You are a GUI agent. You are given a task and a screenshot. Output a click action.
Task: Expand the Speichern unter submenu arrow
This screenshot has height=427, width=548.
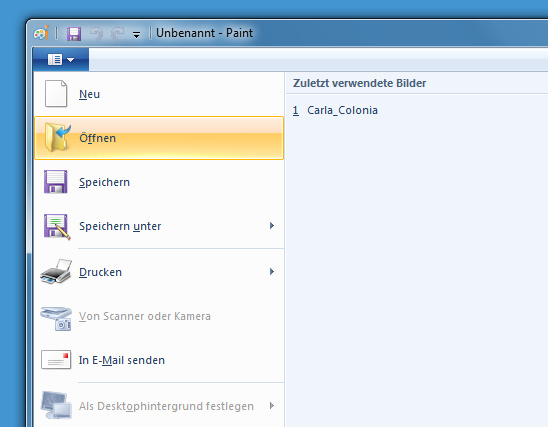[x=272, y=226]
